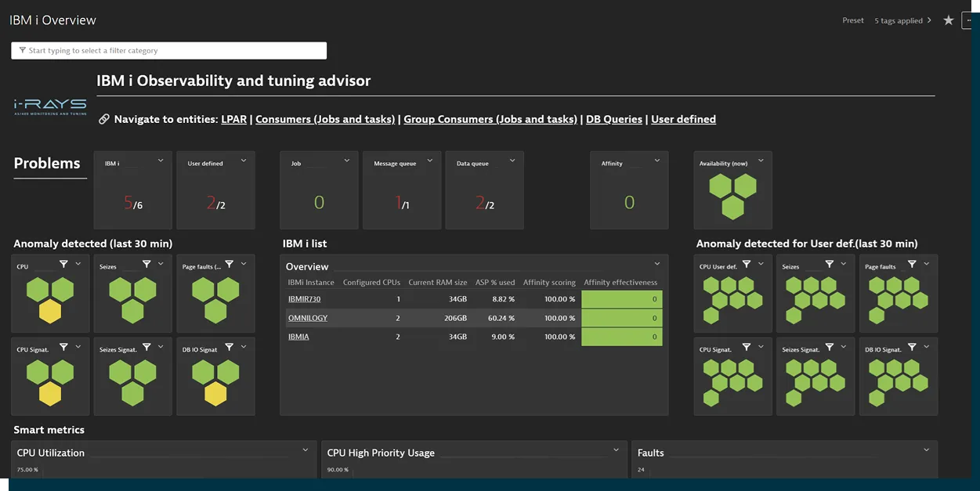Navigate to the DB Queries entity link
This screenshot has height=491, width=980.
pos(614,119)
